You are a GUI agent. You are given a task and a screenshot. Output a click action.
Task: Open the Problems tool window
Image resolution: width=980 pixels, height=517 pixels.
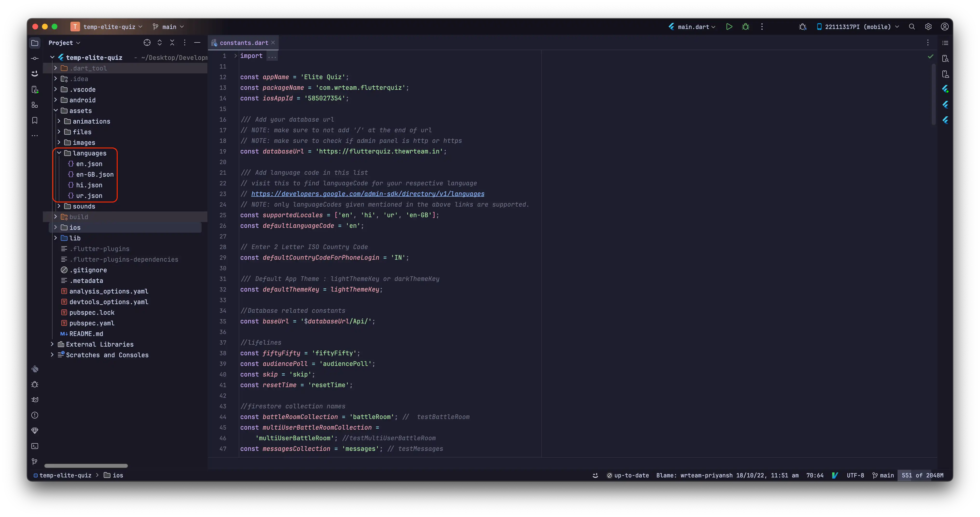pos(35,415)
